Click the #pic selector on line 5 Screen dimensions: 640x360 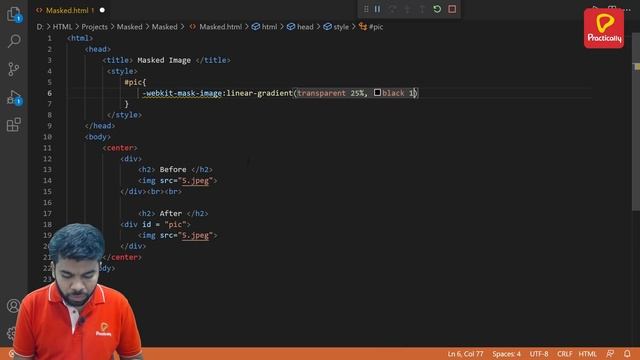click(x=133, y=82)
